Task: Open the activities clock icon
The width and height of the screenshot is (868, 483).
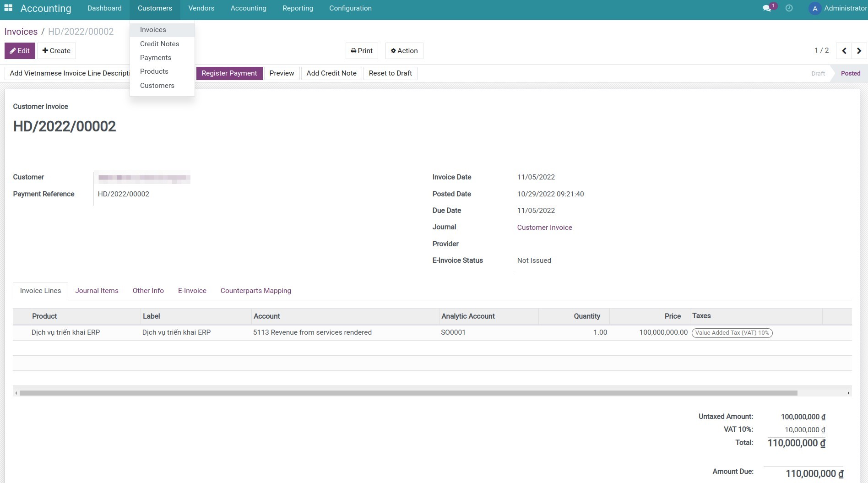Action: pyautogui.click(x=789, y=8)
